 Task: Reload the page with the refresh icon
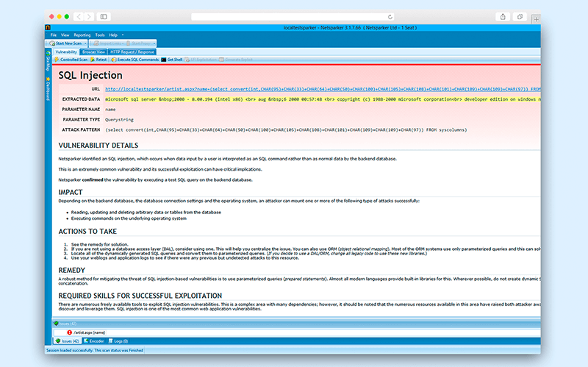pos(390,17)
